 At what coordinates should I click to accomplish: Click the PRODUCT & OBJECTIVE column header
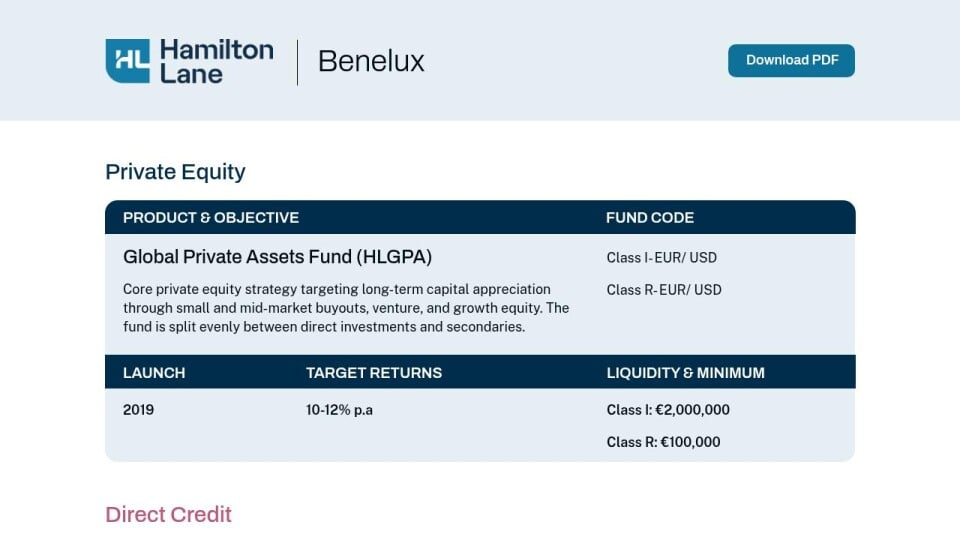211,218
